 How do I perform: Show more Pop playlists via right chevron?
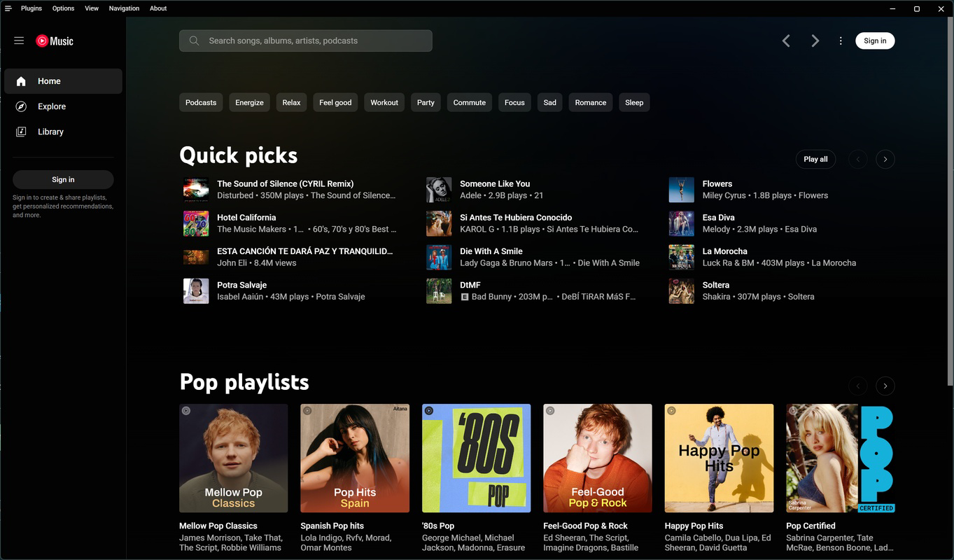885,386
